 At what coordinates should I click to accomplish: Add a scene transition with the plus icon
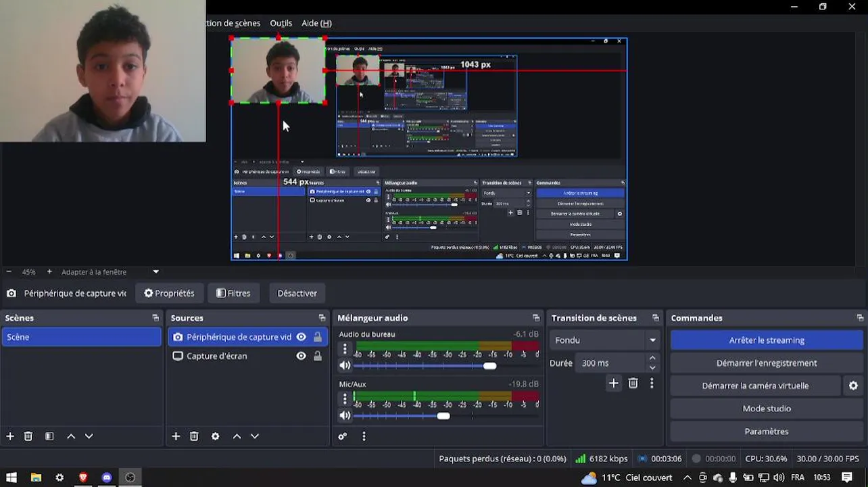613,384
